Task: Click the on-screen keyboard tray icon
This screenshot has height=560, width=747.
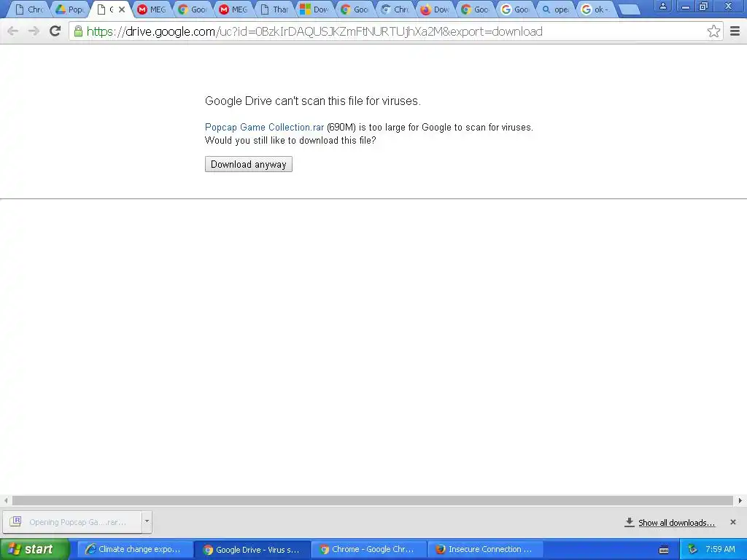Action: coord(664,550)
